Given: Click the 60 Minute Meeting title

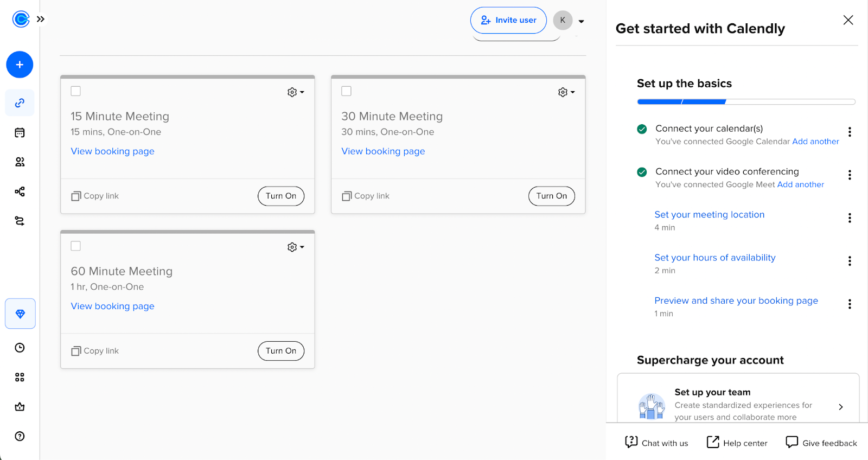Looking at the screenshot, I should pos(122,271).
